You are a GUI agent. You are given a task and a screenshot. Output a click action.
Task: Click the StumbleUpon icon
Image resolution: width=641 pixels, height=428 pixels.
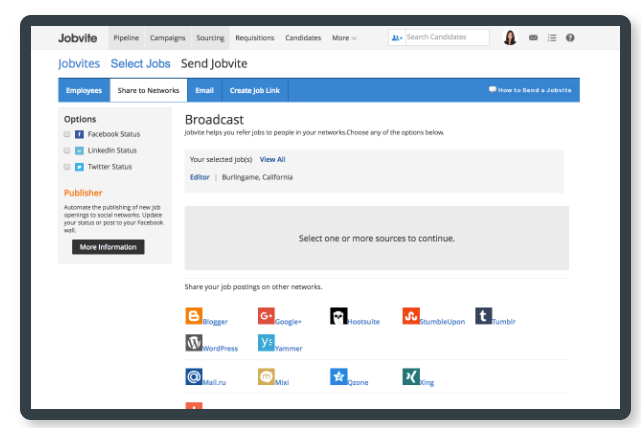pos(411,316)
